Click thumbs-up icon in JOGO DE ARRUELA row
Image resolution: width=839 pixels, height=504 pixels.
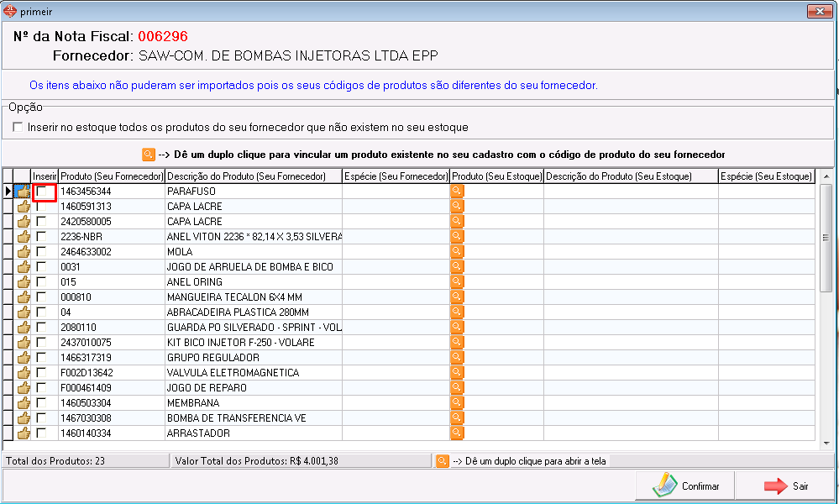point(23,266)
